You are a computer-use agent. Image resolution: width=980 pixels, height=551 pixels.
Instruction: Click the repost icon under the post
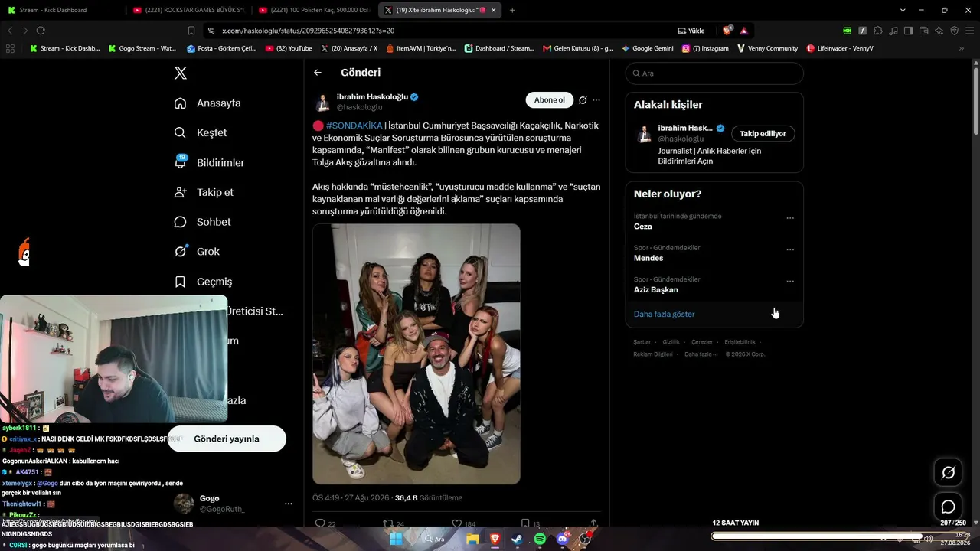[x=388, y=524]
